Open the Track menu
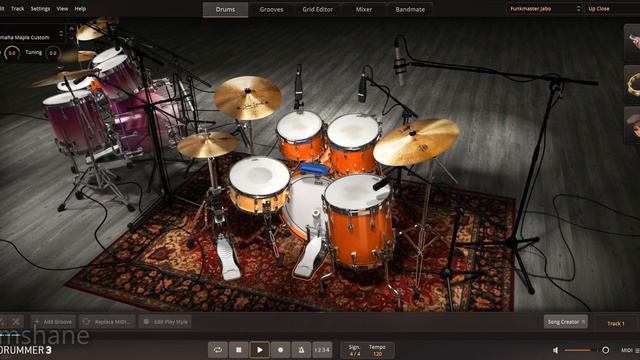 click(17, 9)
